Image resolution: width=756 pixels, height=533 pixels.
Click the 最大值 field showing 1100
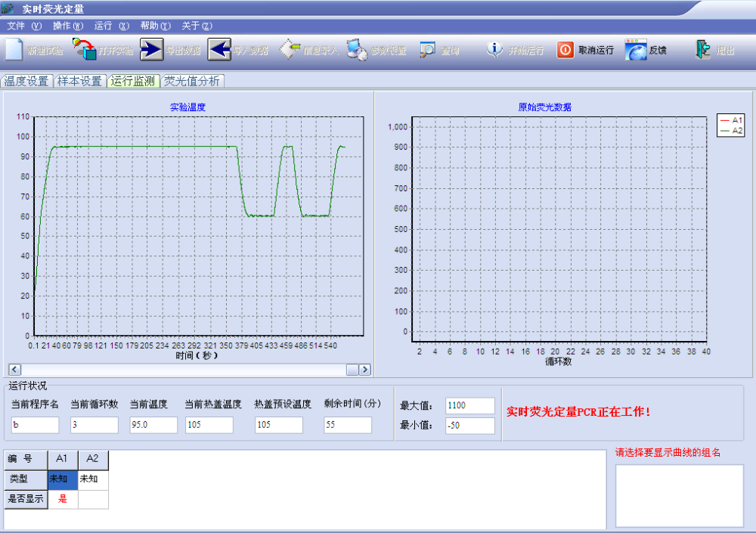tap(470, 406)
